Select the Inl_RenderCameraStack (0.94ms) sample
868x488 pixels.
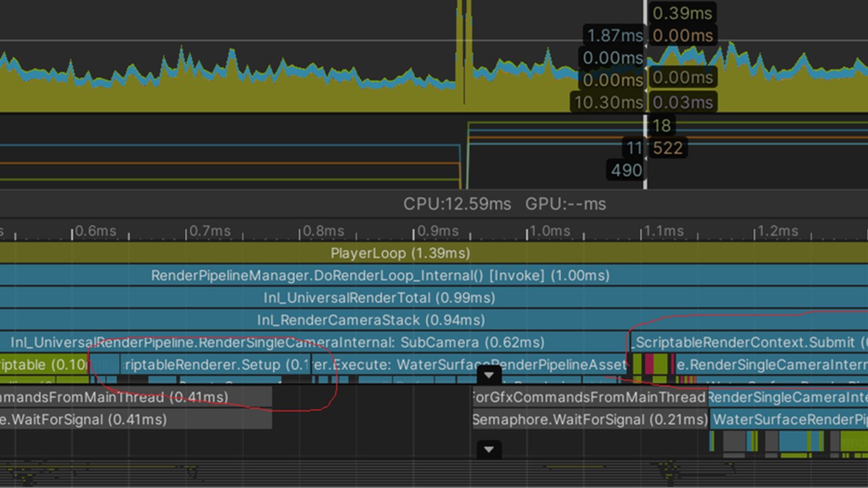pyautogui.click(x=370, y=320)
